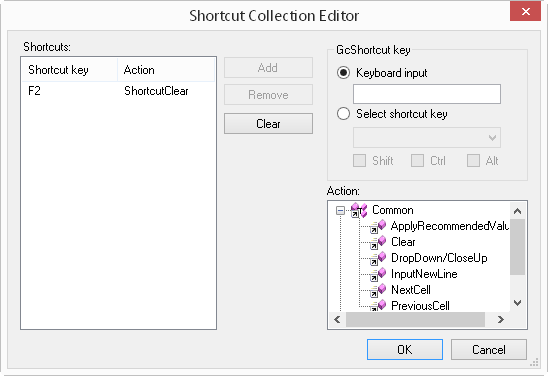The image size is (548, 376).
Task: Click the PreviousCell action icon
Action: click(x=378, y=305)
